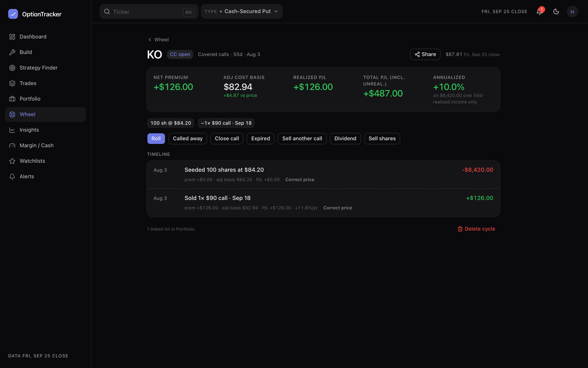Click the CC open status badge

tap(180, 55)
